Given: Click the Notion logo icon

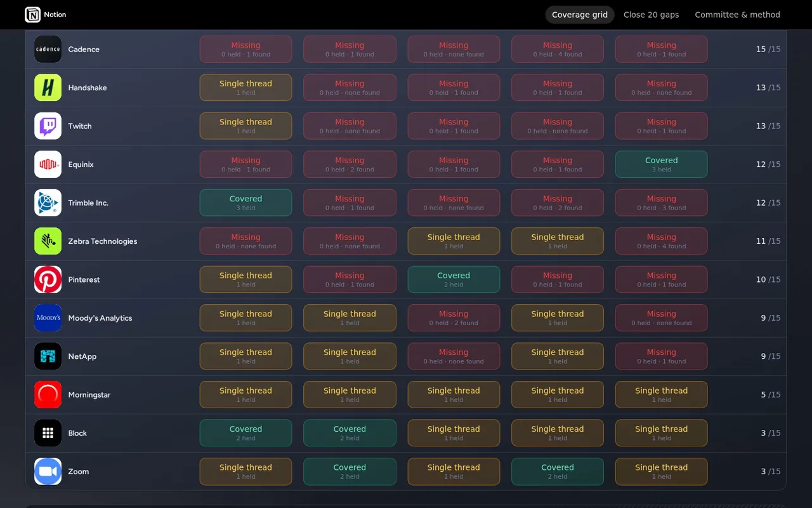Looking at the screenshot, I should click(x=32, y=15).
